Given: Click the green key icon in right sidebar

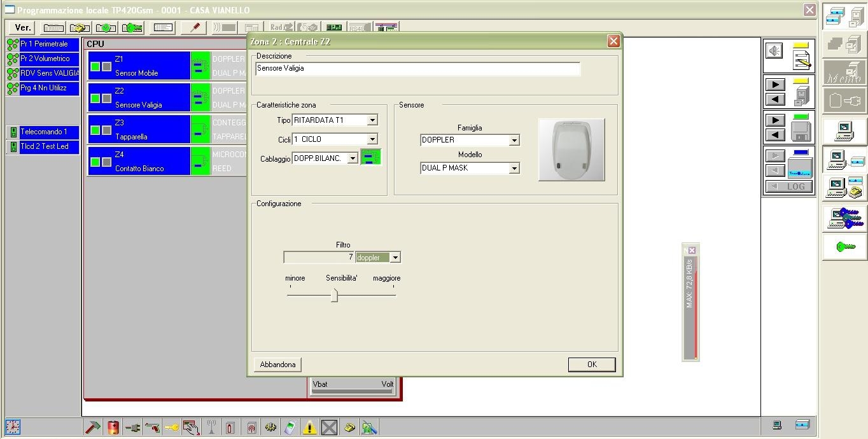Looking at the screenshot, I should pyautogui.click(x=845, y=246).
